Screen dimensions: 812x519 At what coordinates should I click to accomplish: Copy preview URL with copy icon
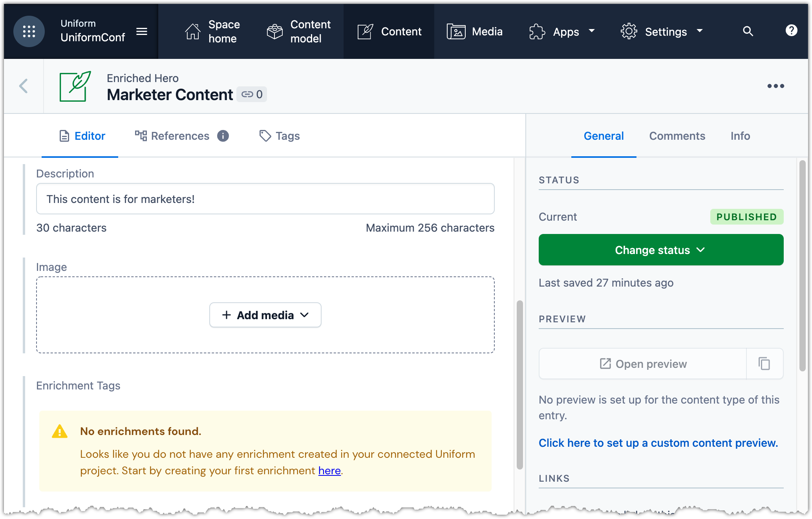click(x=764, y=364)
